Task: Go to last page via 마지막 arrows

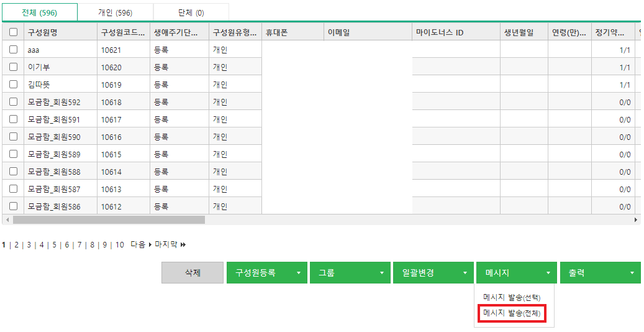Action: pyautogui.click(x=170, y=245)
